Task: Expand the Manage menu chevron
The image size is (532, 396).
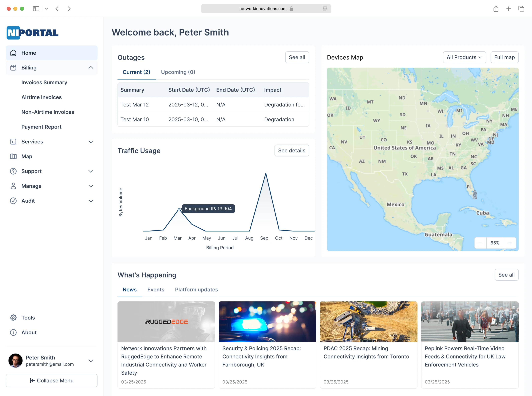Action: [x=91, y=186]
